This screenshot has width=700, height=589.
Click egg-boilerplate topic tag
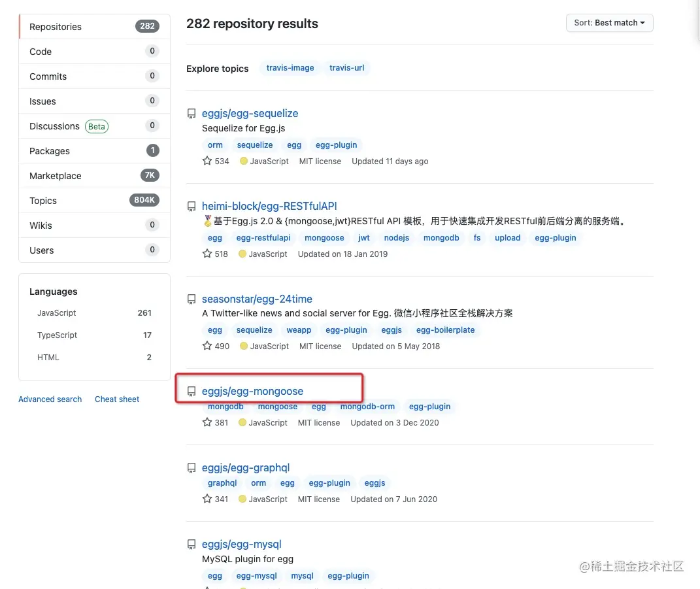446,330
